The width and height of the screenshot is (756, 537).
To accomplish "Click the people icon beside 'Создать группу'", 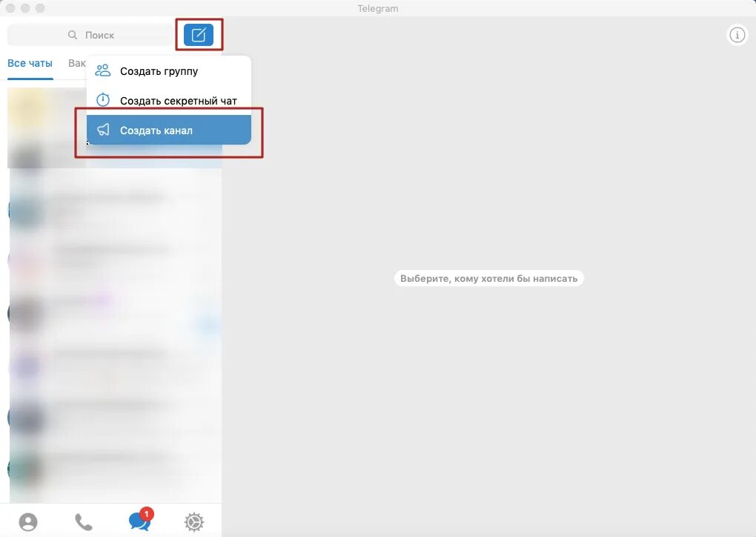I will [x=103, y=70].
